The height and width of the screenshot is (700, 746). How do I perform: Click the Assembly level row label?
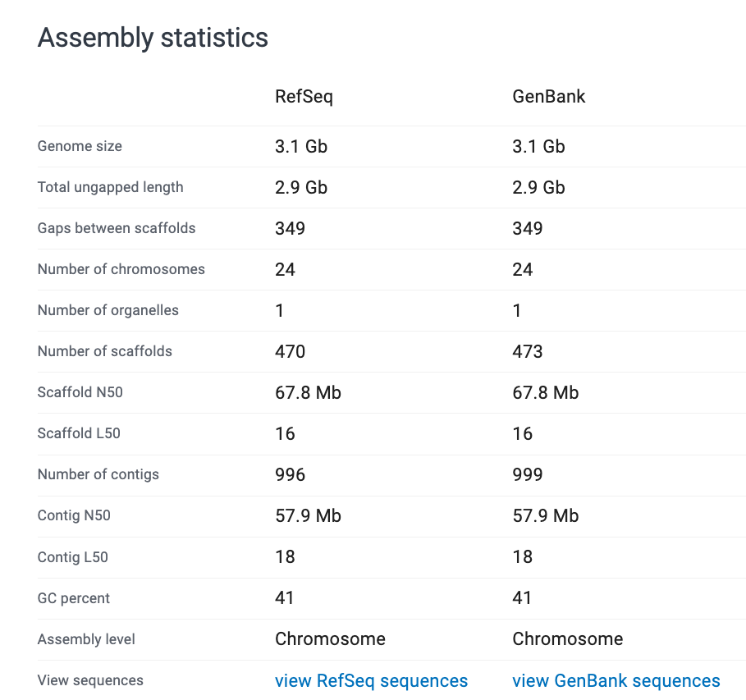point(86,639)
